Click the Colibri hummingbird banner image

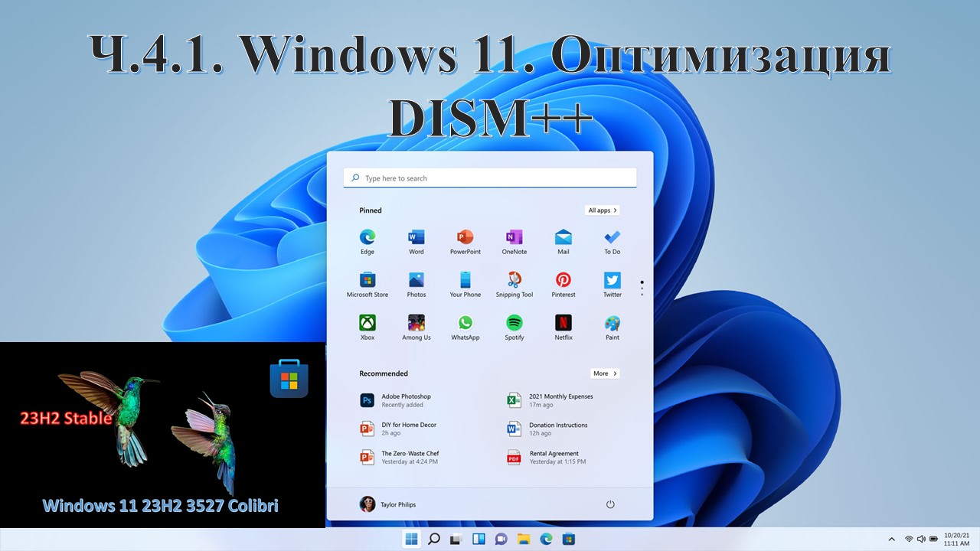click(162, 435)
